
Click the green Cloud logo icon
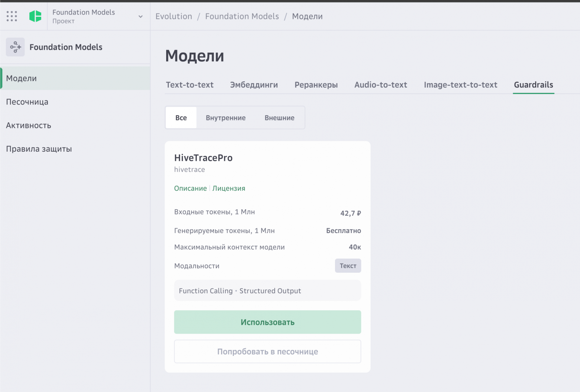pyautogui.click(x=35, y=16)
